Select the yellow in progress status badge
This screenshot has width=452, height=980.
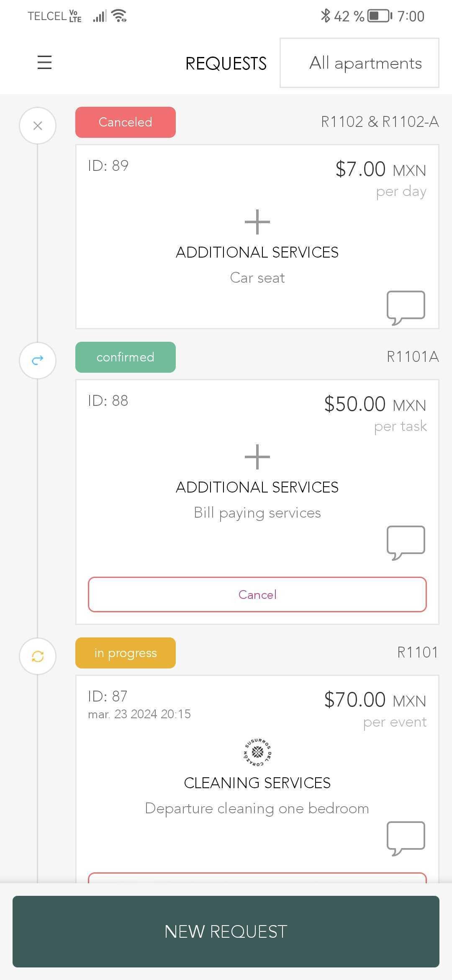pos(125,653)
